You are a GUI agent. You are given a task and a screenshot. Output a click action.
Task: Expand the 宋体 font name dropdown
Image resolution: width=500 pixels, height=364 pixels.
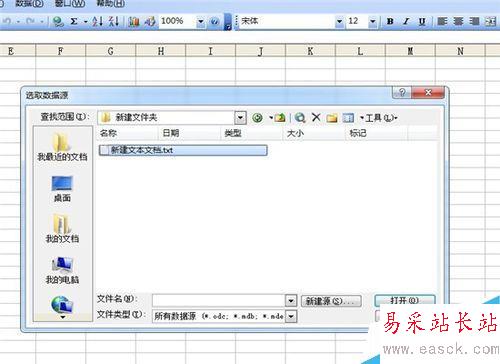[339, 22]
